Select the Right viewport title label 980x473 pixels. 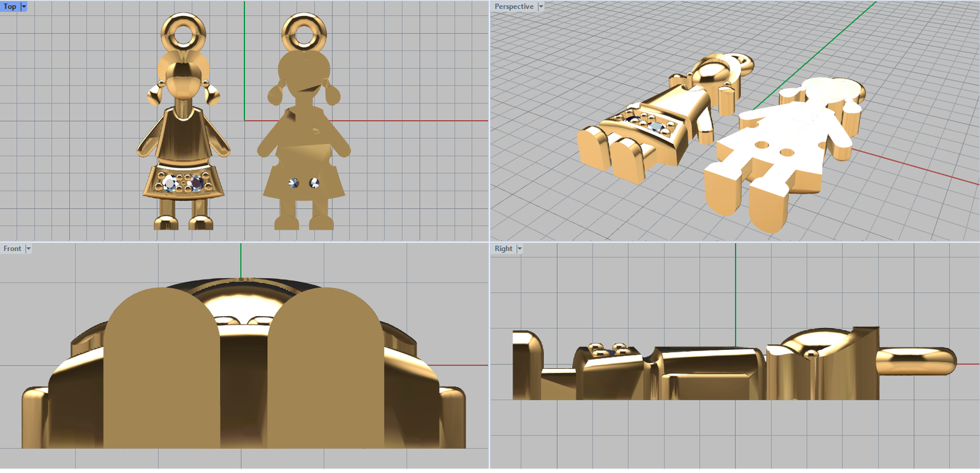coord(503,249)
